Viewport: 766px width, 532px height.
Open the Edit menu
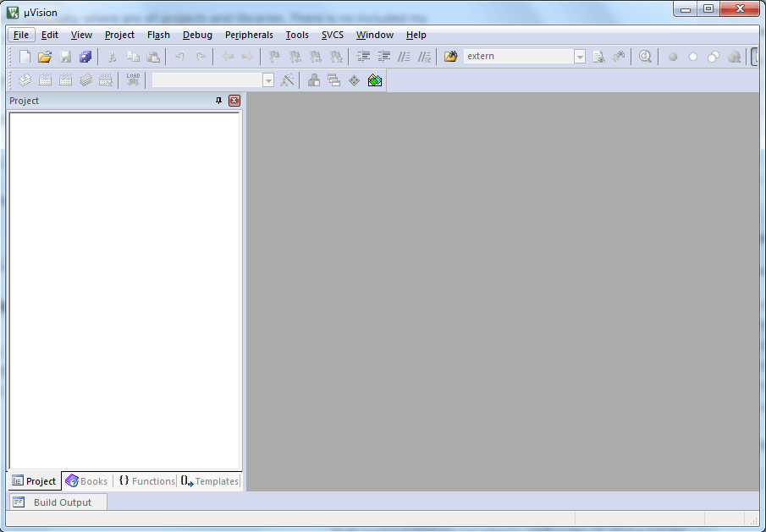(x=50, y=35)
